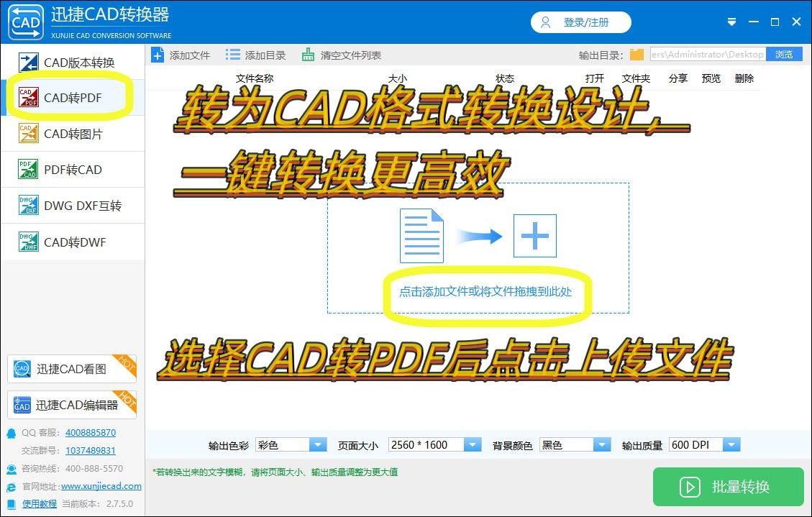Click the 批量转换 convert button

point(729,487)
